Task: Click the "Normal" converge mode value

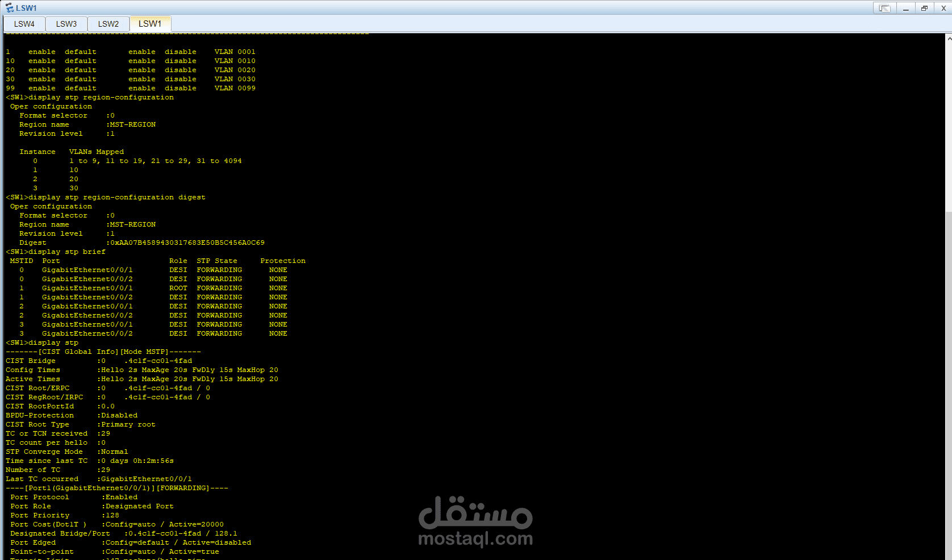Action: 115,452
